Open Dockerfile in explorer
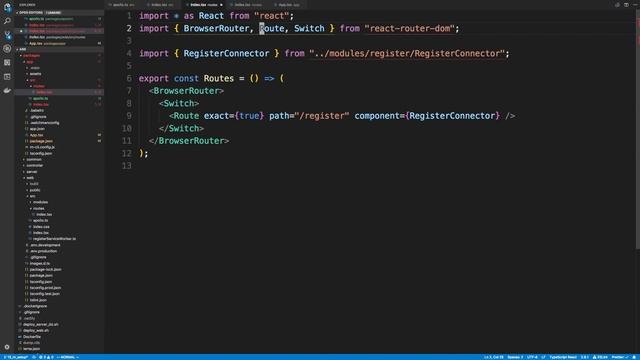The height and width of the screenshot is (360, 640). tap(32, 337)
